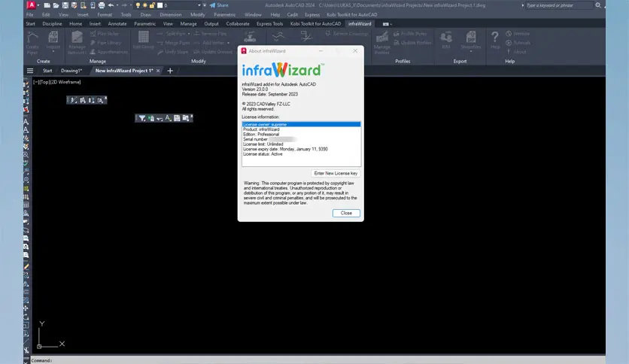Toggle layer lock padlock icon

point(153,5)
